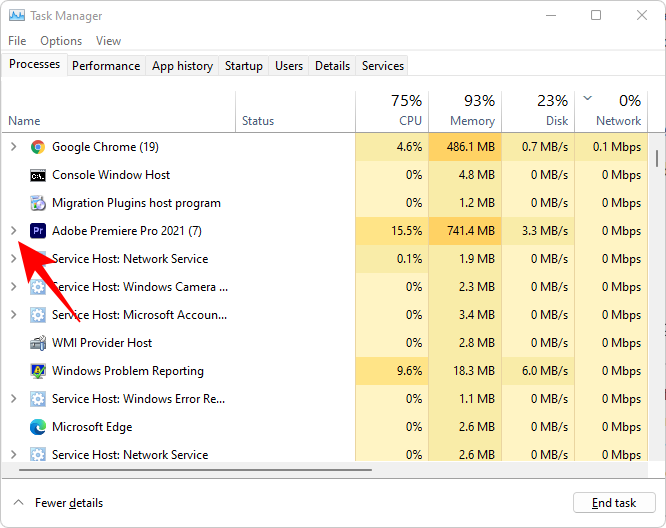666x528 pixels.
Task: Expand the Google Chrome process group
Action: [x=13, y=147]
